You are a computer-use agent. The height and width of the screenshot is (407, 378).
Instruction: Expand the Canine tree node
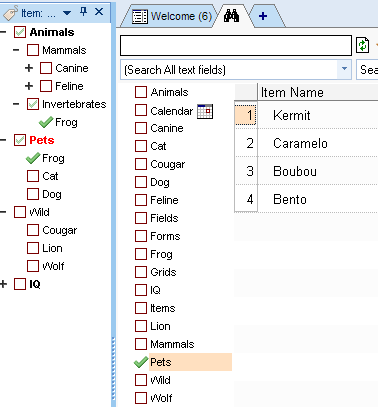coord(29,68)
